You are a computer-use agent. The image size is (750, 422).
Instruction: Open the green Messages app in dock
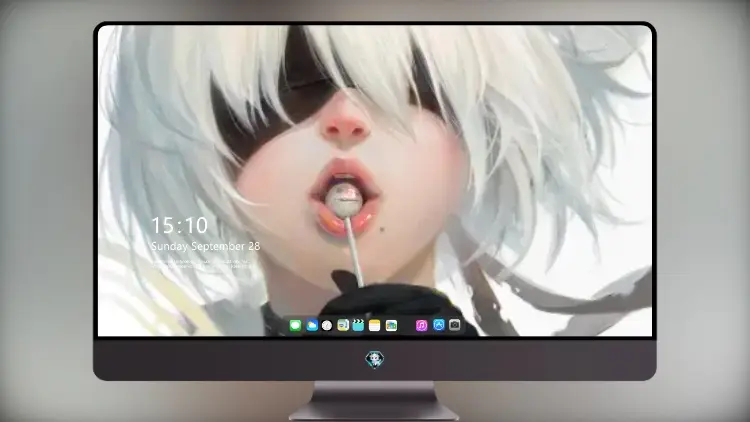click(295, 326)
